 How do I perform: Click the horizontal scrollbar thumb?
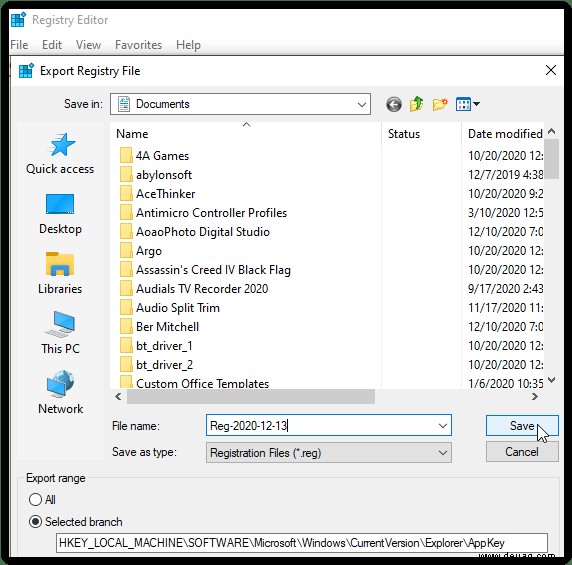pos(251,396)
